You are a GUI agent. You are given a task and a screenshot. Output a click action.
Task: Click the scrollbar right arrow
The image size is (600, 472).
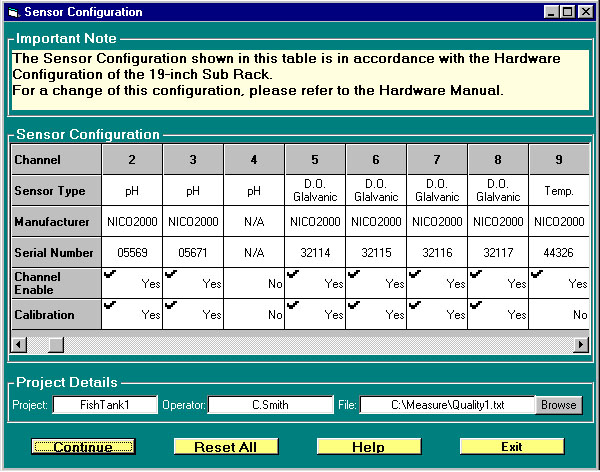tap(581, 345)
